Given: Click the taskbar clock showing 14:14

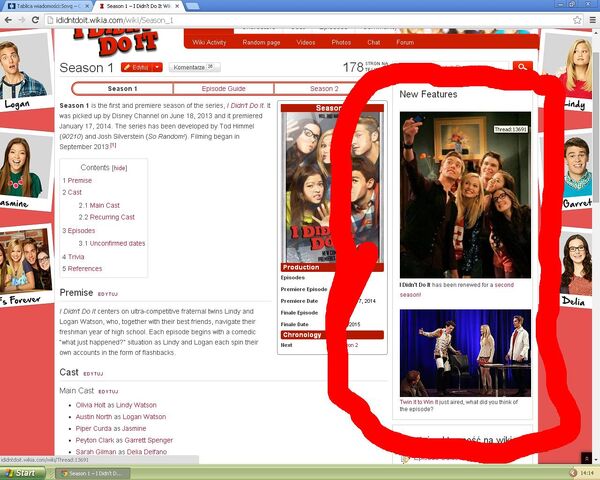Looking at the screenshot, I should coord(587,473).
